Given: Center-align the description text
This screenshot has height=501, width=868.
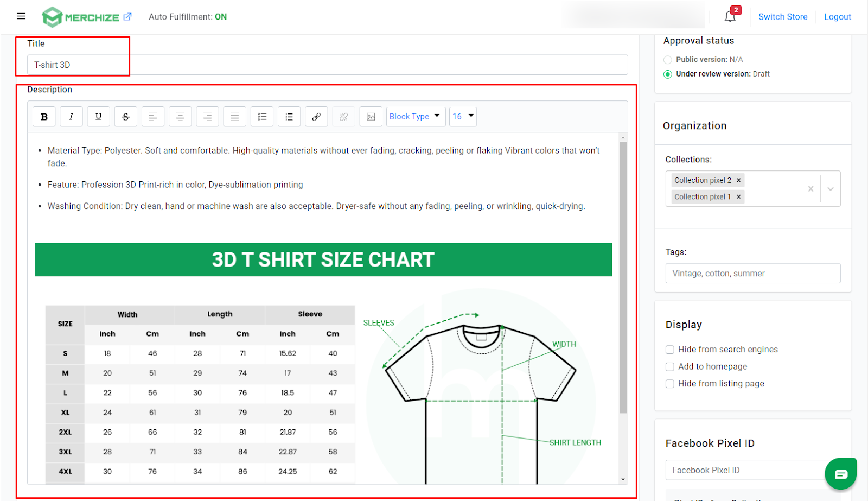Looking at the screenshot, I should (180, 117).
